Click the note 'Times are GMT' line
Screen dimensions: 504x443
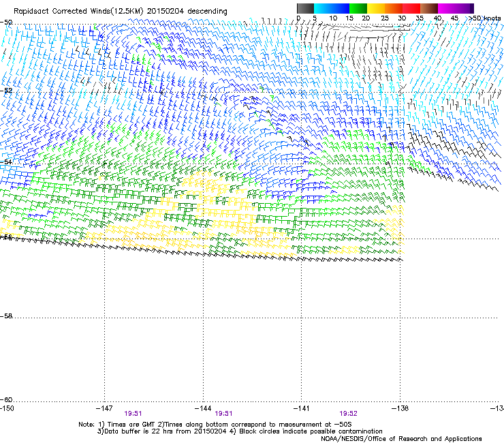tap(215, 425)
